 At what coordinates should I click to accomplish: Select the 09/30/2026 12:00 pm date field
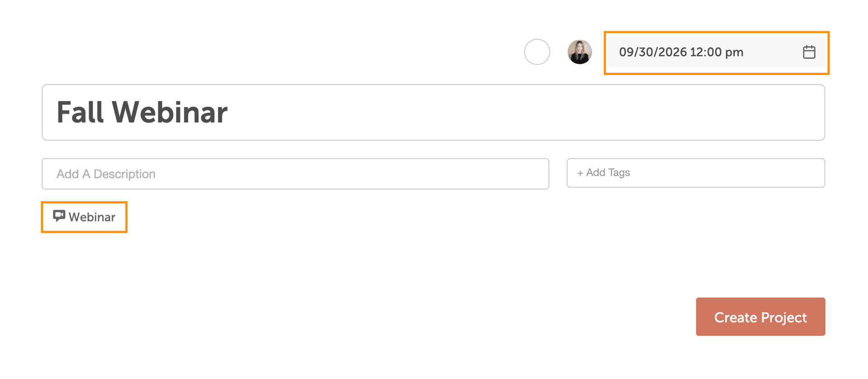(681, 52)
